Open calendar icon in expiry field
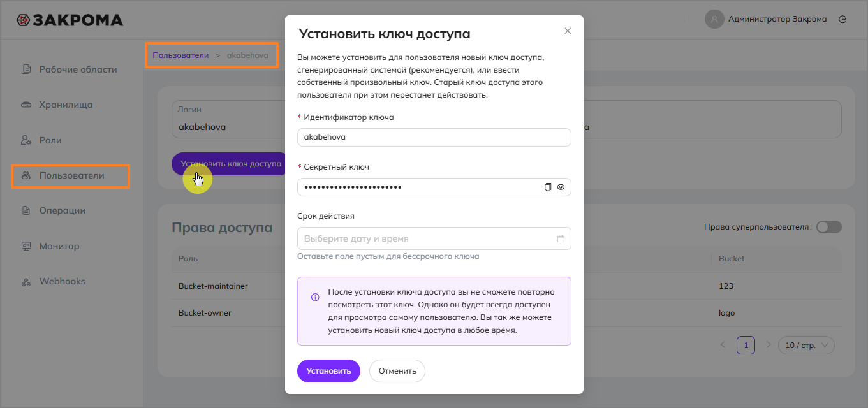Viewport: 868px width, 408px height. (561, 239)
